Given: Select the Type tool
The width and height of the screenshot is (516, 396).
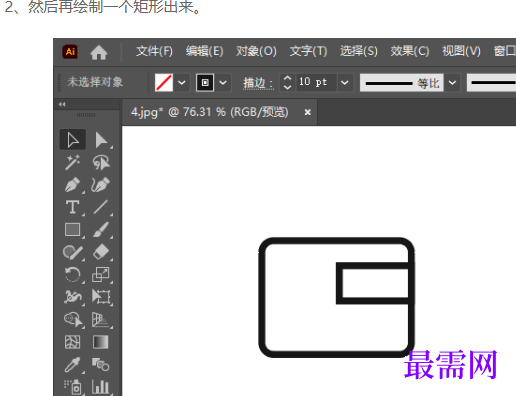Looking at the screenshot, I should pos(73,207).
